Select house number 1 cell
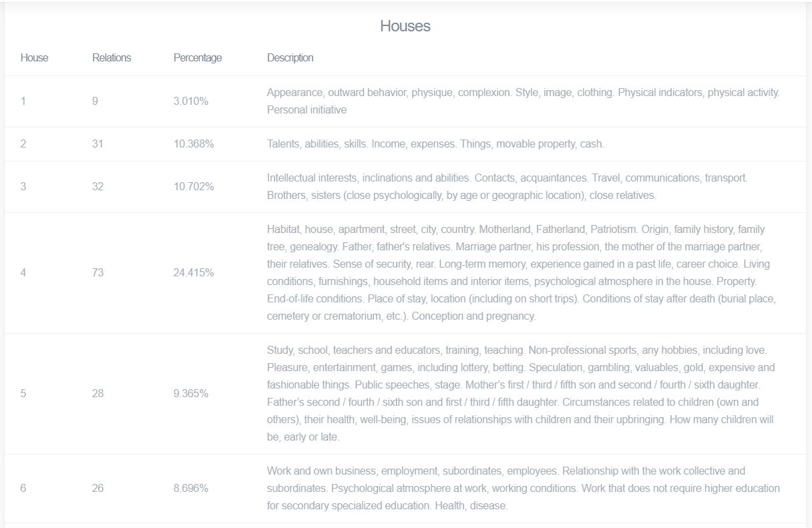Image resolution: width=812 pixels, height=528 pixels. coord(23,101)
